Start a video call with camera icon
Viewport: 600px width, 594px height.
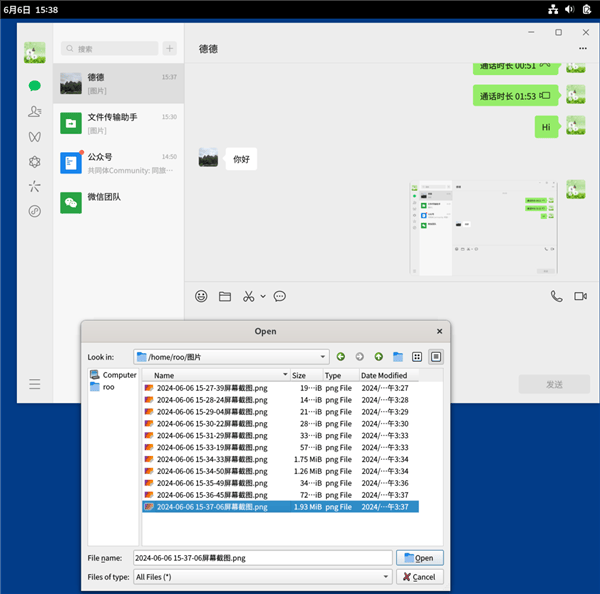point(582,296)
